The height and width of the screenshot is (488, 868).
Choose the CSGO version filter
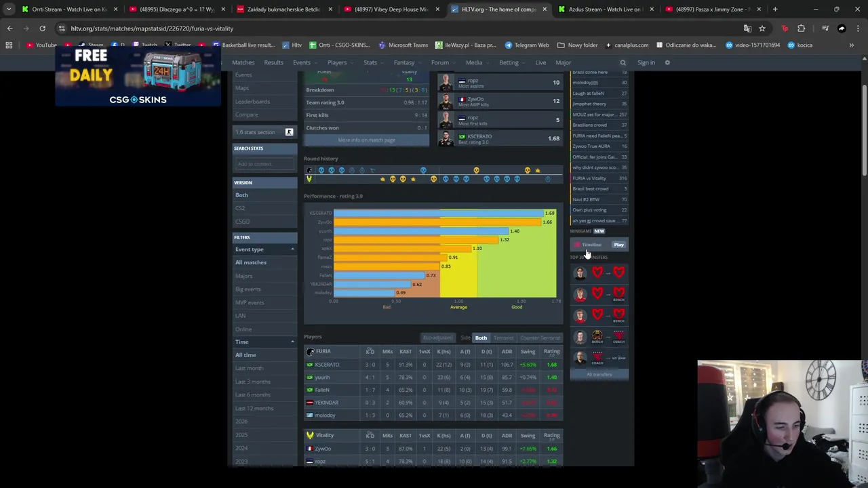pos(242,222)
